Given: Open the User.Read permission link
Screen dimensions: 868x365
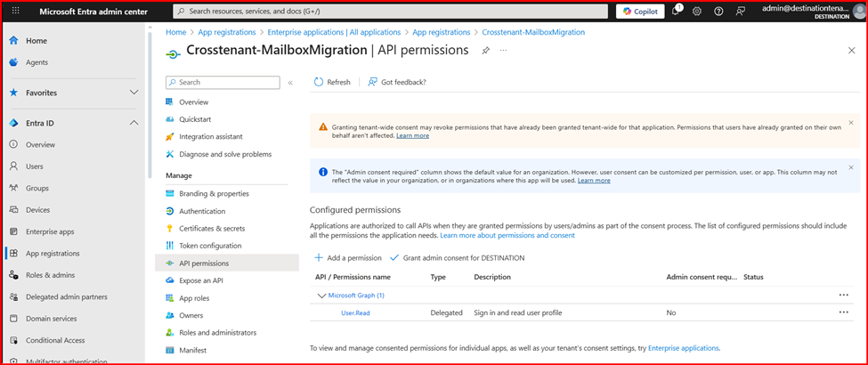Looking at the screenshot, I should coord(355,312).
